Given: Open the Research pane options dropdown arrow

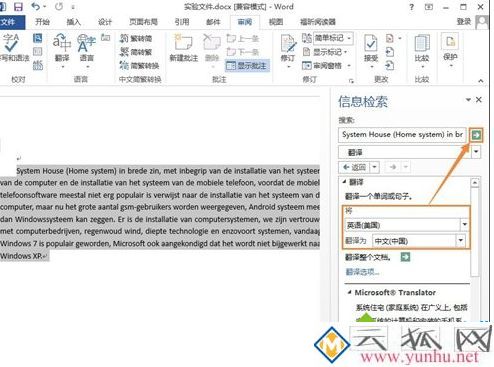Looking at the screenshot, I should click(468, 99).
